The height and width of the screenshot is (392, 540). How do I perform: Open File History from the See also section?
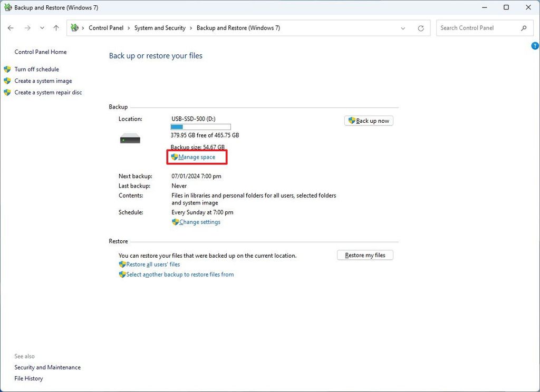28,378
